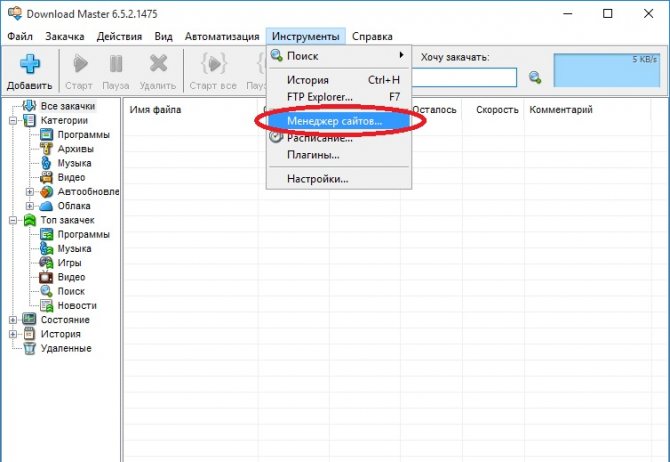Expand the История tree node

(13, 334)
